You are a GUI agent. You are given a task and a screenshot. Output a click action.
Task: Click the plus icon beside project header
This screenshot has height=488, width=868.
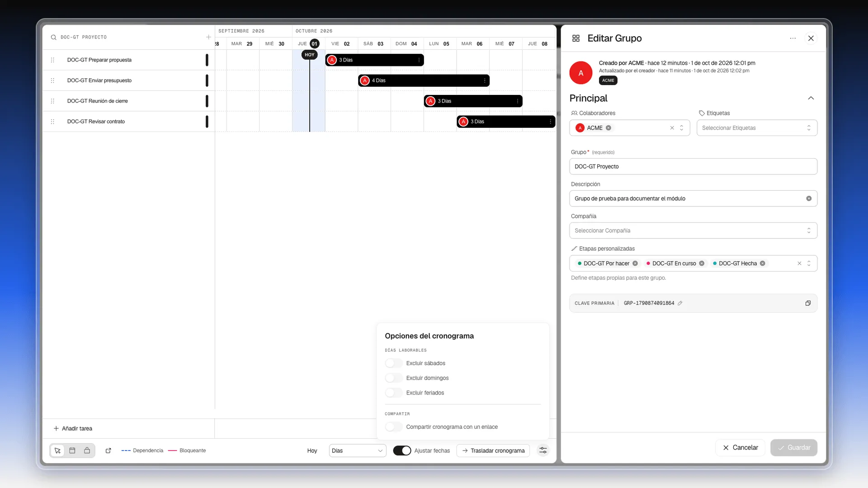(208, 38)
